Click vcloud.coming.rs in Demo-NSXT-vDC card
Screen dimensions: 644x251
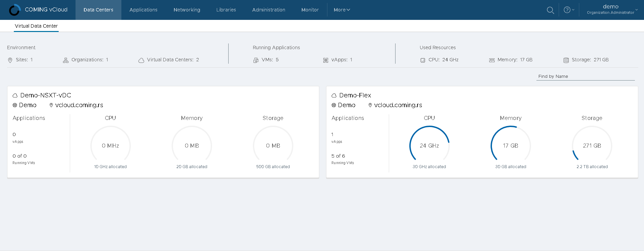[79, 105]
